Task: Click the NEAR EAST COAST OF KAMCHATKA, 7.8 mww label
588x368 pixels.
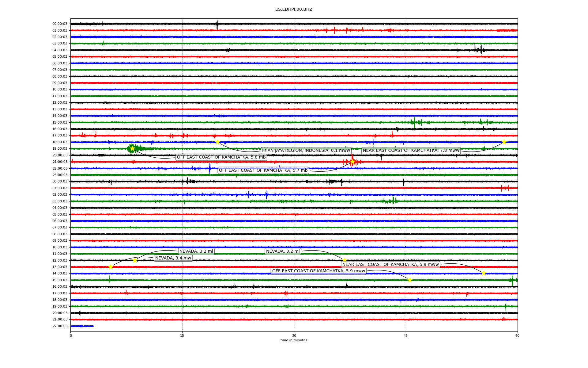Action: pyautogui.click(x=411, y=150)
